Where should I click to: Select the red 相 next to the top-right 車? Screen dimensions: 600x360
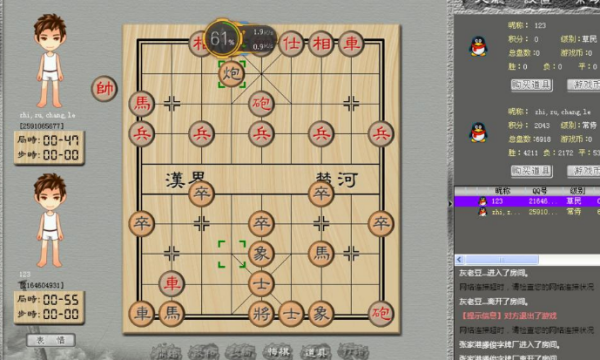321,44
